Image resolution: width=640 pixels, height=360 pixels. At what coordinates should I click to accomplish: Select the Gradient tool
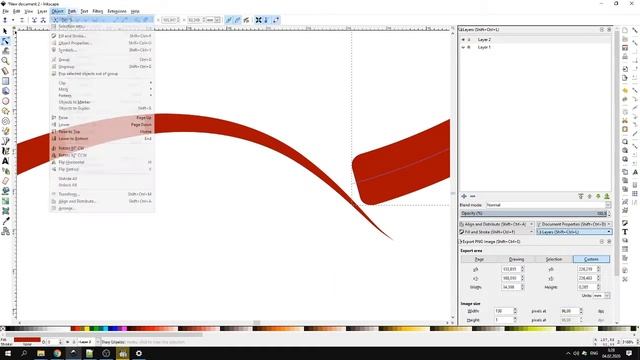click(x=5, y=201)
